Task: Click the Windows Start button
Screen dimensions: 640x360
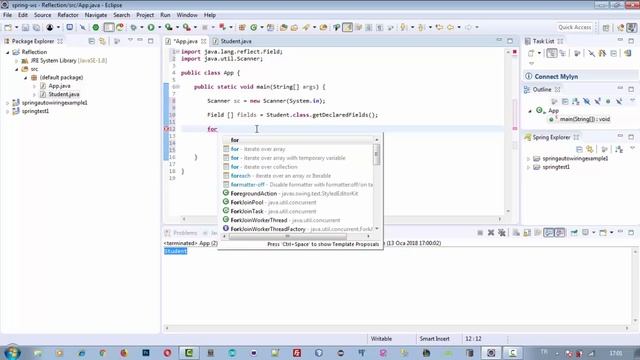Action: tap(11, 353)
